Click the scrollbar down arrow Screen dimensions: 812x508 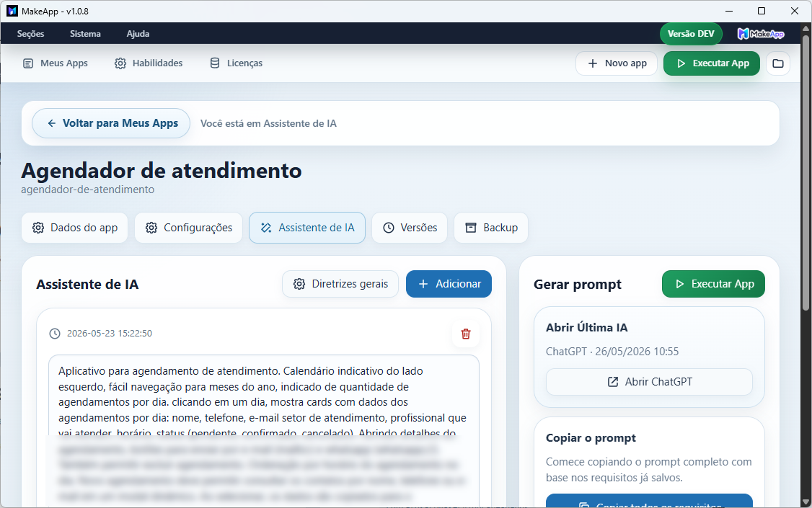[x=806, y=502]
